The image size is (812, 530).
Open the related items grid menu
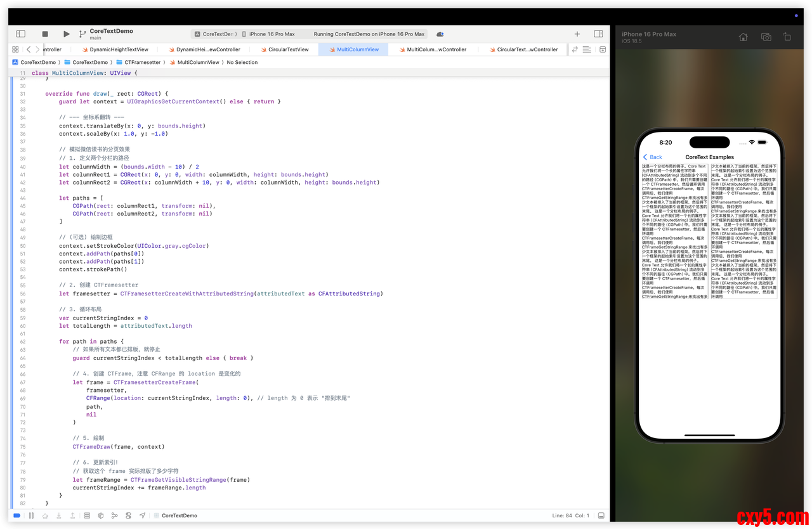click(15, 49)
